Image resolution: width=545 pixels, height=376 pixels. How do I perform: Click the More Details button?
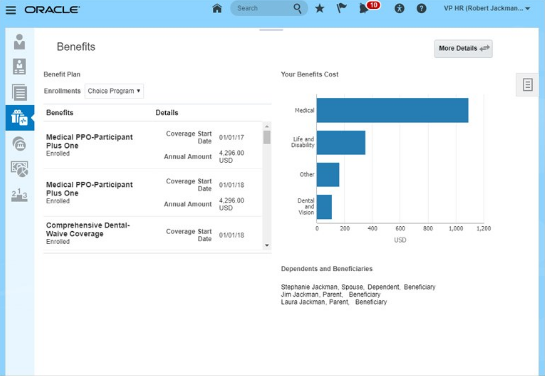pyautogui.click(x=463, y=49)
